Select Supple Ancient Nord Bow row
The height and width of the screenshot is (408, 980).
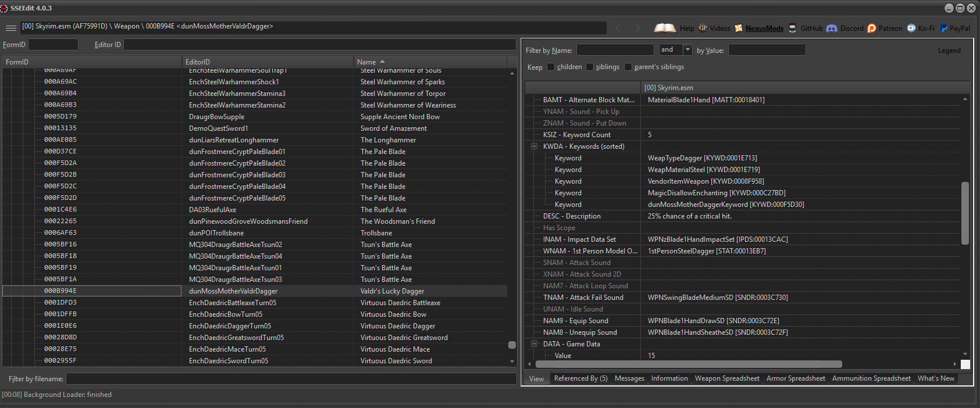[x=255, y=117]
